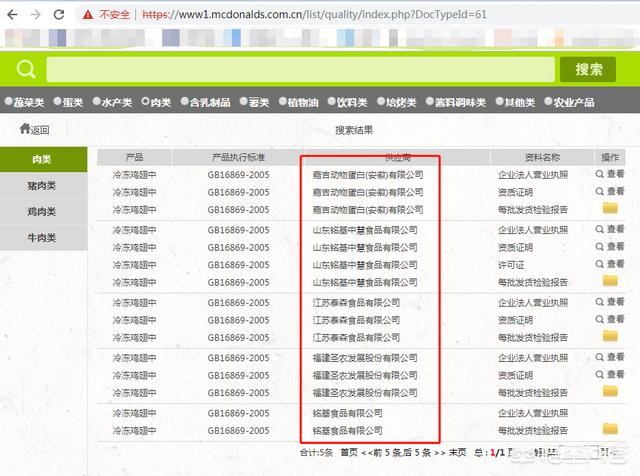640x476 pixels.
Task: Select the 蛋类 radio button
Action: coord(58,101)
